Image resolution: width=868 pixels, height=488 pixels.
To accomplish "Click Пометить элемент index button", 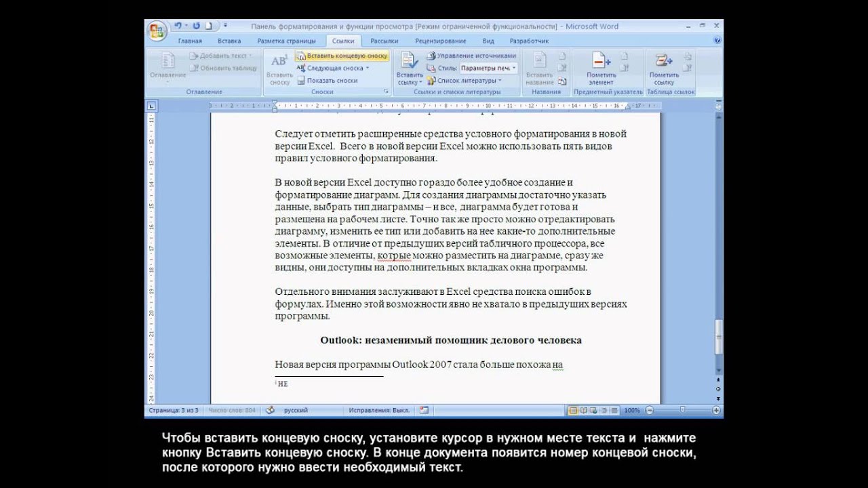I will [x=601, y=68].
